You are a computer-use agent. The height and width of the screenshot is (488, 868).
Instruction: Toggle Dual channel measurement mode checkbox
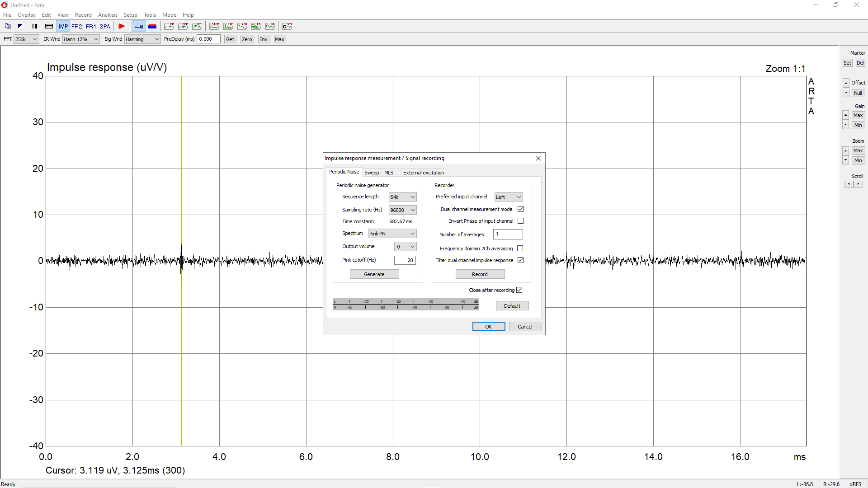pos(520,209)
